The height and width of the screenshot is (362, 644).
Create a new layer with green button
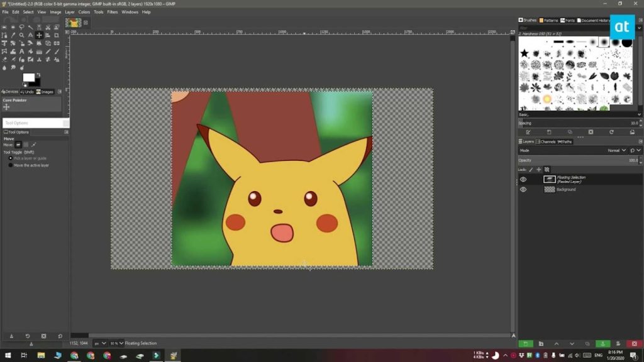pos(525,344)
